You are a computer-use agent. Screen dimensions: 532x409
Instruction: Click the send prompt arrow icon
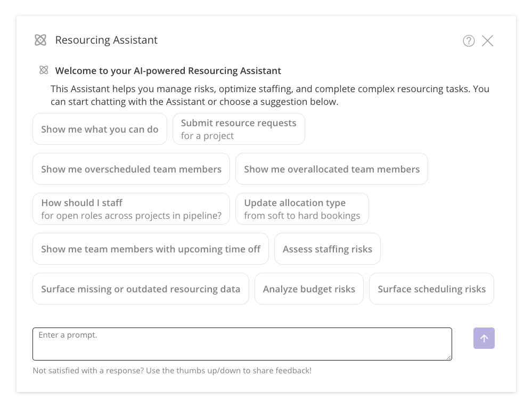pyautogui.click(x=484, y=338)
